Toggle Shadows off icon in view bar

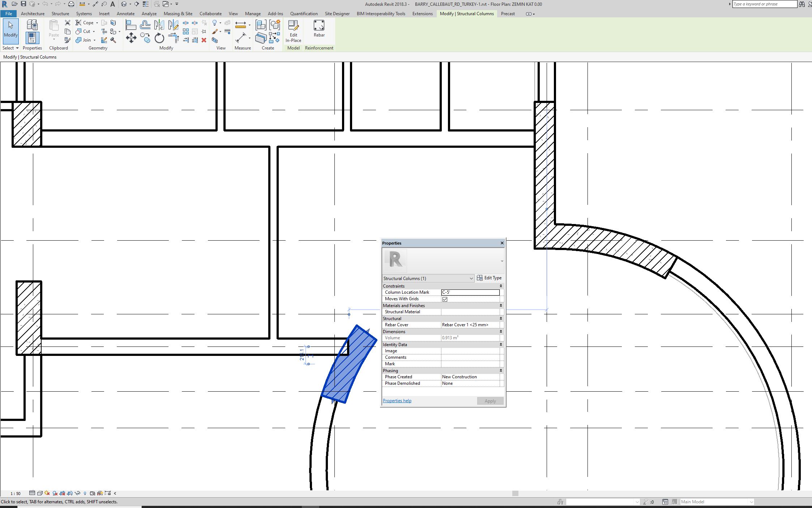[55, 493]
